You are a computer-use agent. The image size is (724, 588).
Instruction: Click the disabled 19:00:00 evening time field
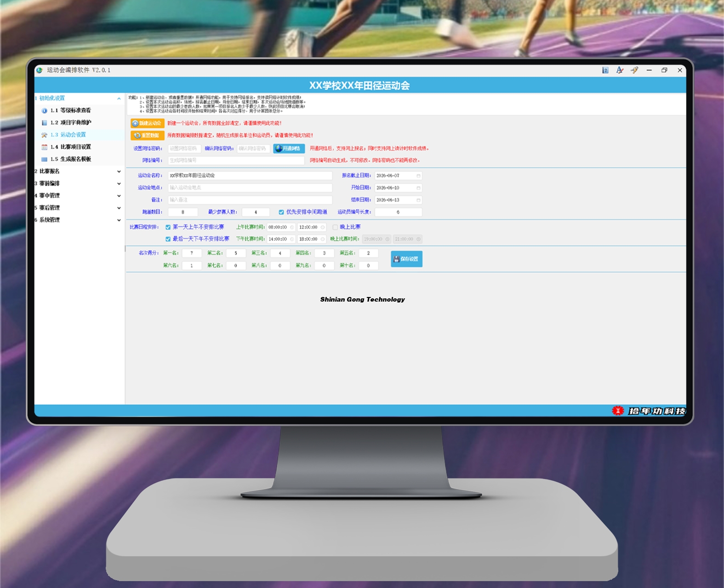[376, 239]
